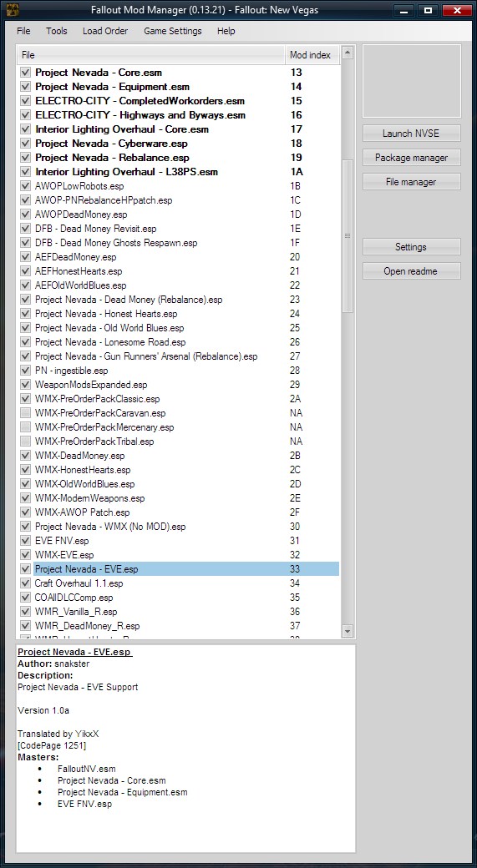
Task: Uncheck Project Nevada - Equipment.esm
Action: (x=25, y=87)
